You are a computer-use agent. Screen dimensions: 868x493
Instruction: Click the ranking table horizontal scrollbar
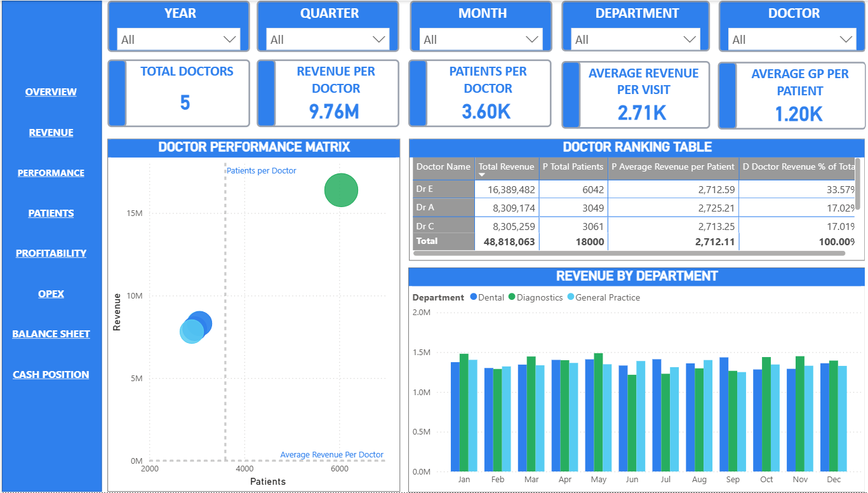click(x=629, y=253)
